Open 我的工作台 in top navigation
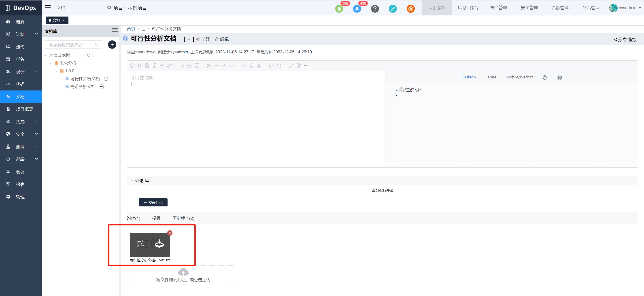Viewport: 644px width, 296px height. point(468,8)
